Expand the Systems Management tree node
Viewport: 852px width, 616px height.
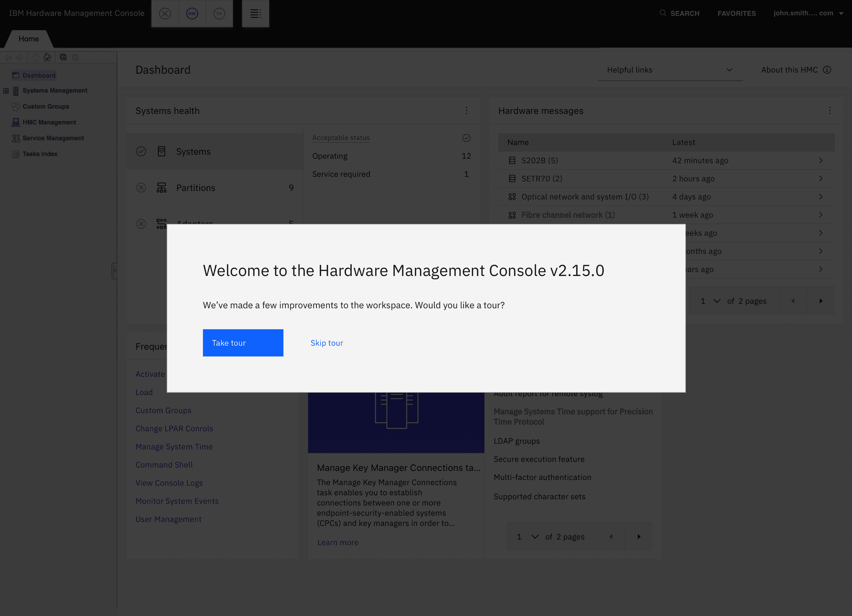coord(6,90)
